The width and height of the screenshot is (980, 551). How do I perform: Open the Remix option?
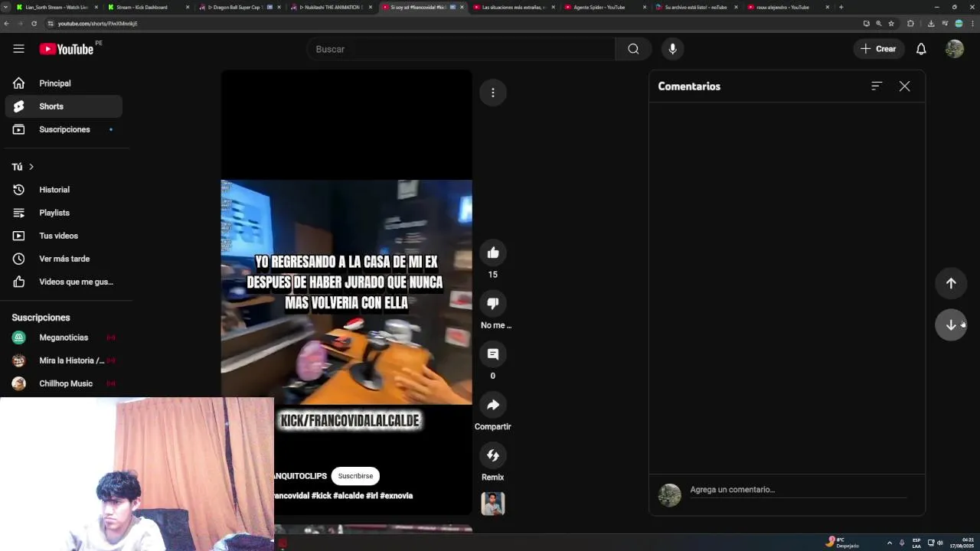click(x=493, y=455)
